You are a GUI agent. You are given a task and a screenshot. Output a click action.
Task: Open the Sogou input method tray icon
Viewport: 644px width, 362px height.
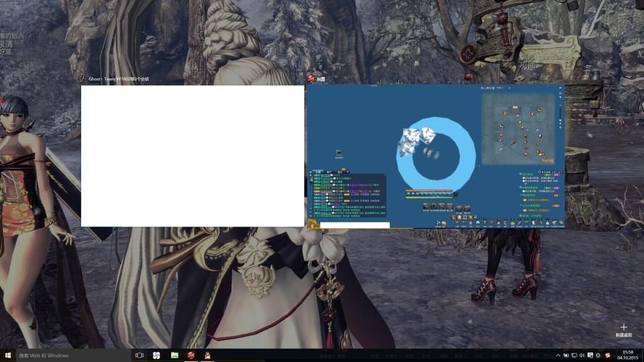click(608, 355)
